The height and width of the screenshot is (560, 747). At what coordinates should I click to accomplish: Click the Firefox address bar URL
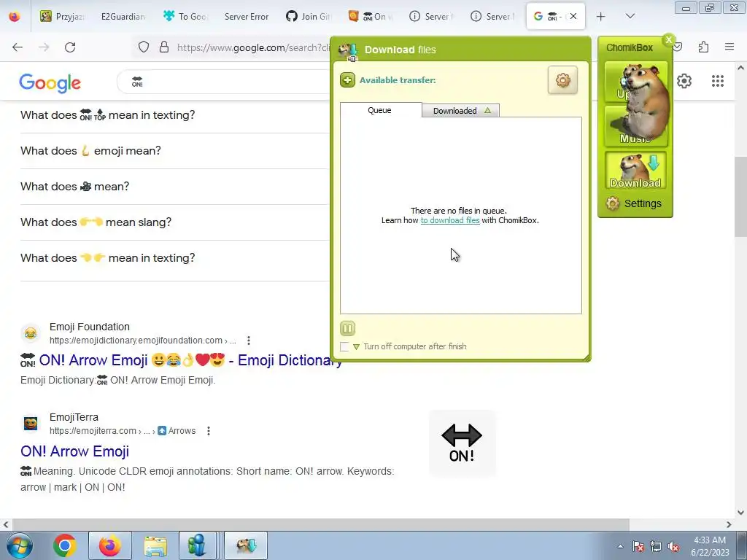pyautogui.click(x=253, y=47)
